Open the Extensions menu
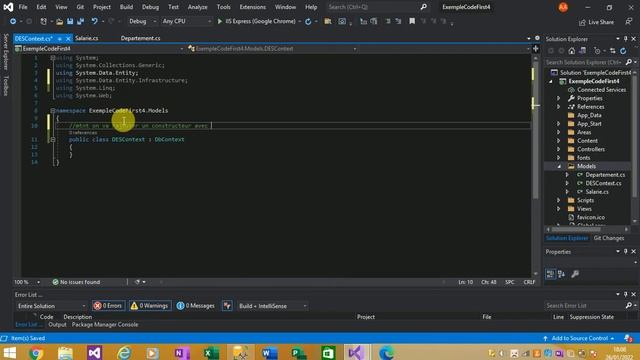This screenshot has height=360, width=640. tap(252, 7)
